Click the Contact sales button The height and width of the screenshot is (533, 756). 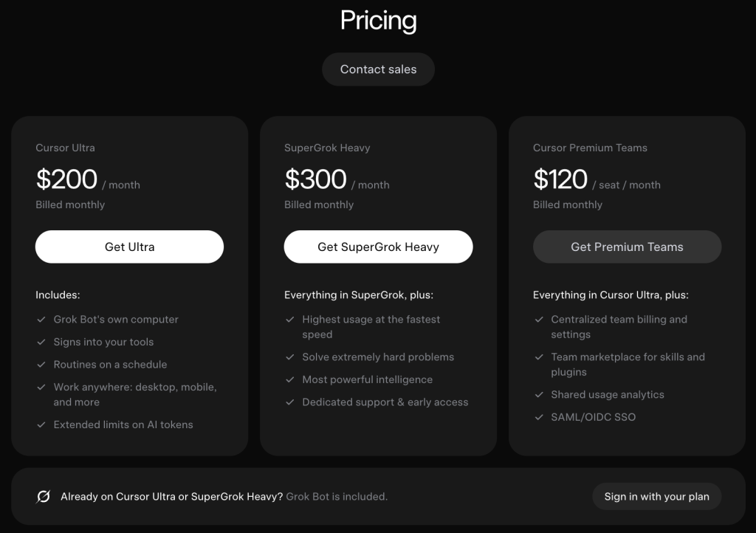coord(378,69)
